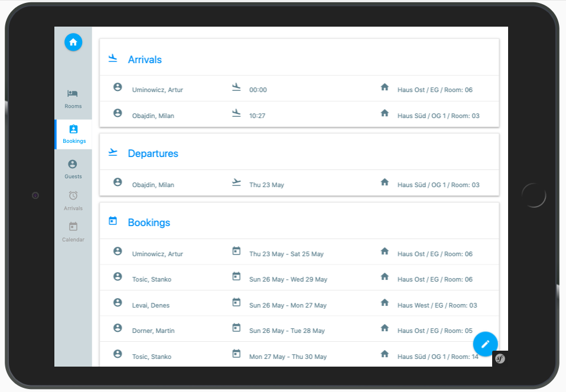Click the plane icon showing the 10:27 arrival time
Screen dimensions: 566x392
pyautogui.click(x=237, y=113)
